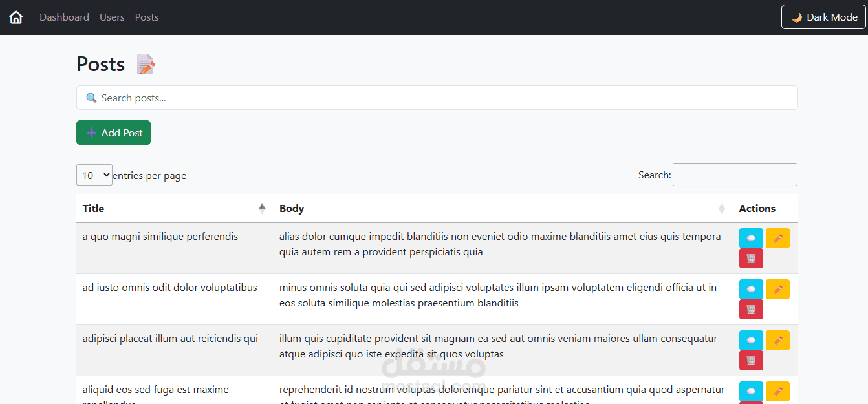
Task: View the 'a quo magni similique' post
Action: 751,239
